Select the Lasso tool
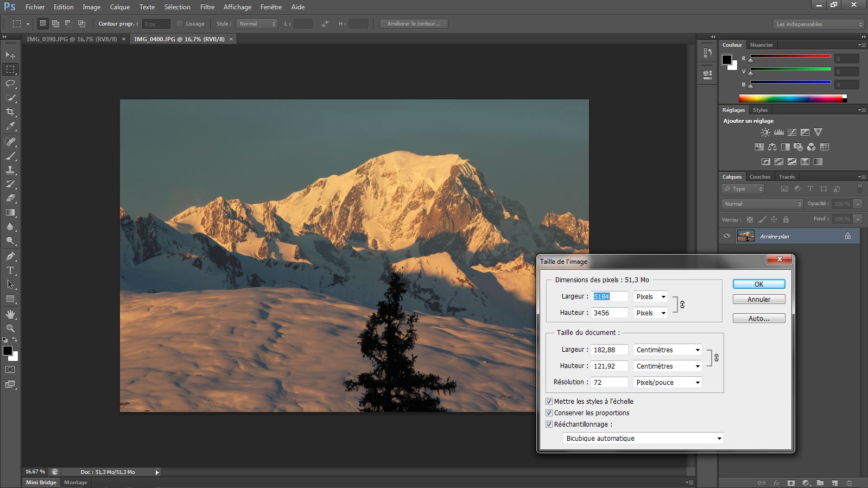The image size is (868, 488). point(10,84)
